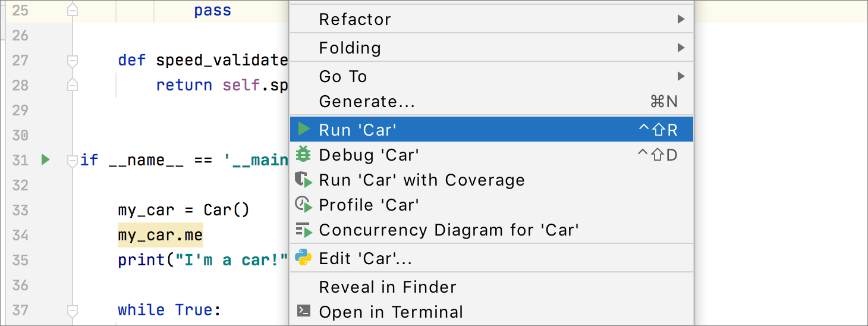The width and height of the screenshot is (868, 326).
Task: Click the Refactor submenu arrow
Action: (x=681, y=19)
